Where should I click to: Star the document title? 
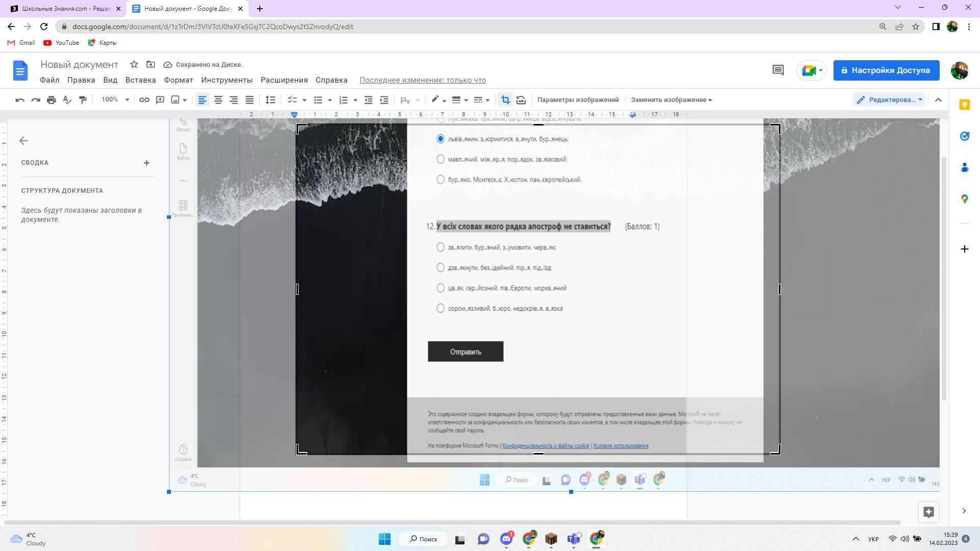click(x=134, y=64)
